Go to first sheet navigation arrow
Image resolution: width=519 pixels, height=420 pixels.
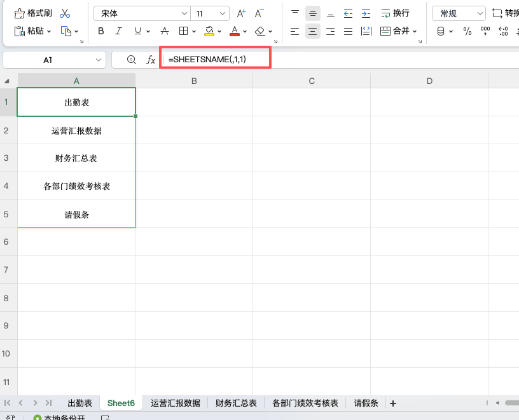[7, 403]
